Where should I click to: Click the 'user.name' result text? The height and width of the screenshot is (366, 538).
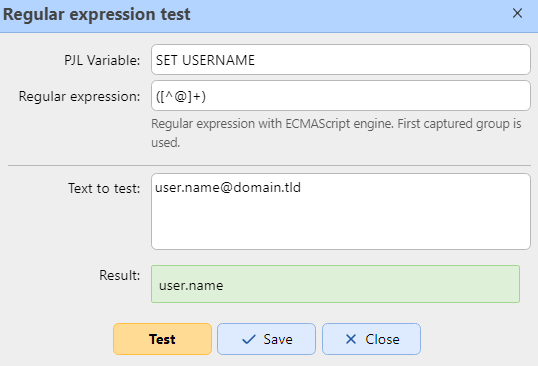(x=191, y=285)
